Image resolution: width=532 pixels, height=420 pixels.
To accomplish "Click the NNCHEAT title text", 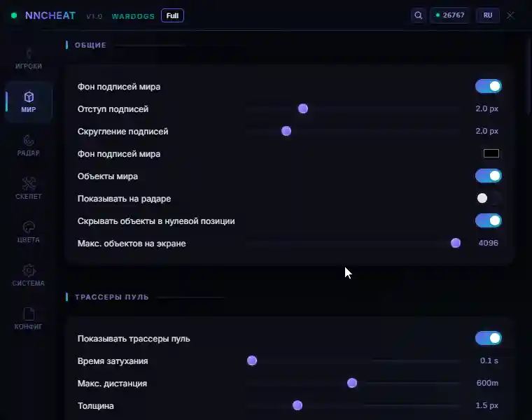I will 50,15.
